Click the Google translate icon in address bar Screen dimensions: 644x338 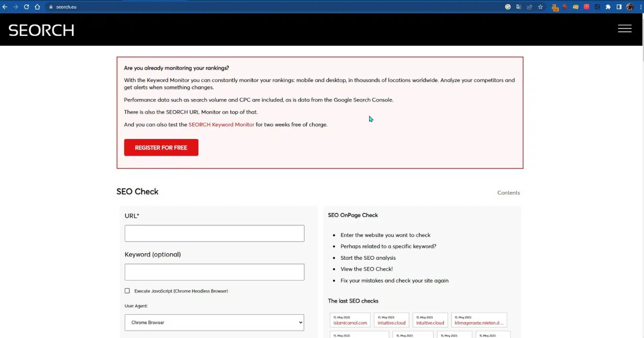(x=519, y=7)
